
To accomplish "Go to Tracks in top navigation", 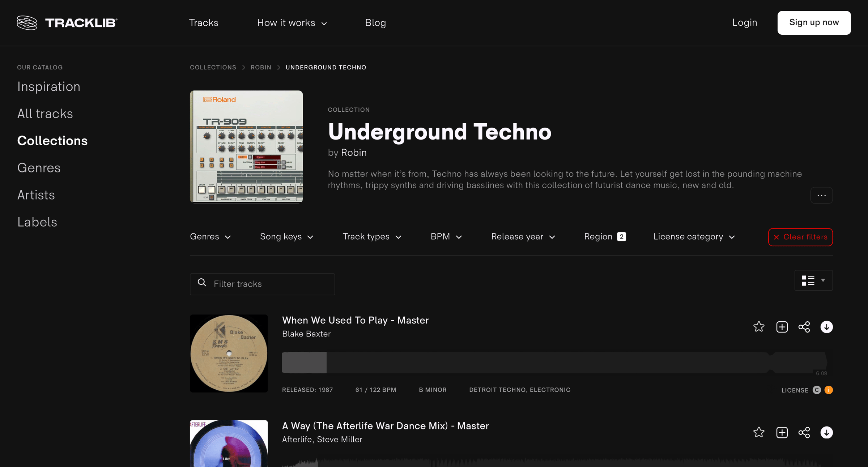I will click(x=204, y=23).
